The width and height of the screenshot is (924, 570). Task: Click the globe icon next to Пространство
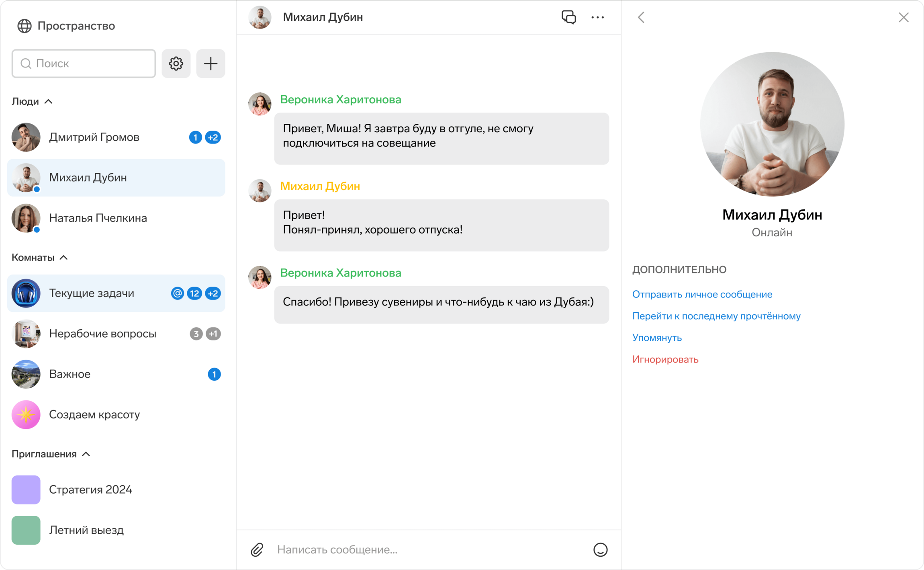(25, 26)
